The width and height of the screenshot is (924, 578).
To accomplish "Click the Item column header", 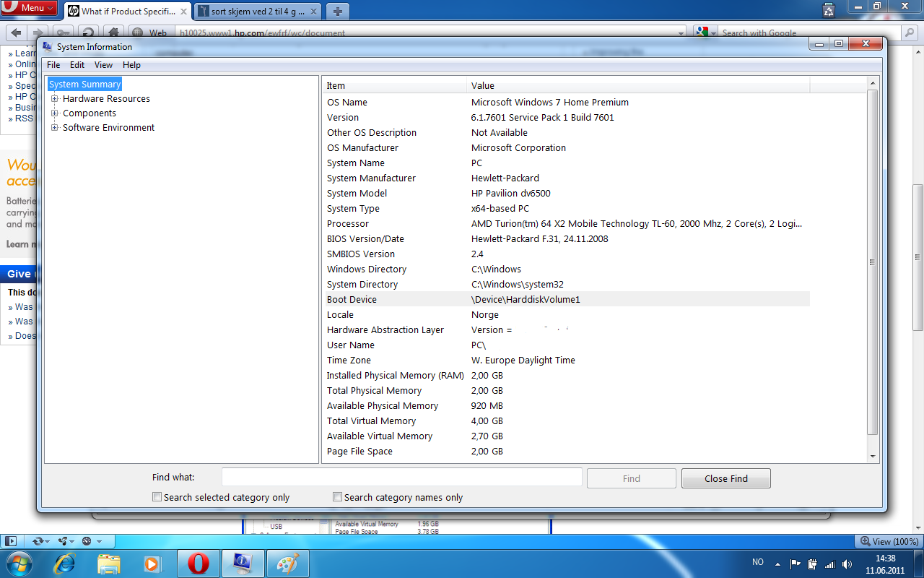I will pyautogui.click(x=394, y=85).
